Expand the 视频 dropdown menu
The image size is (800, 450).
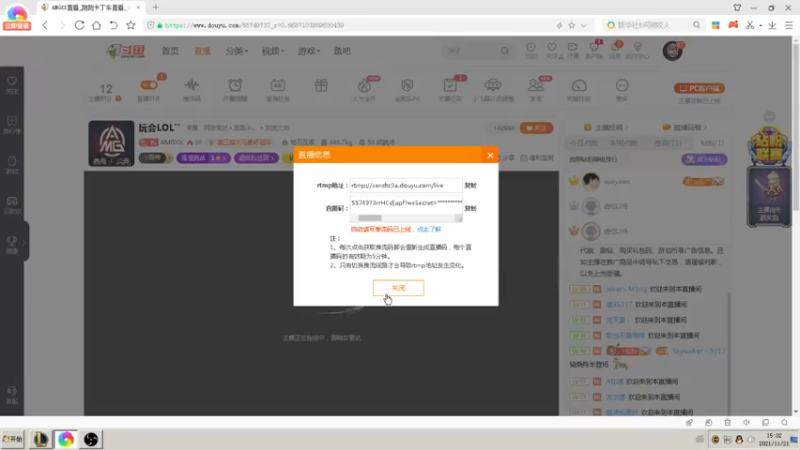click(x=272, y=51)
